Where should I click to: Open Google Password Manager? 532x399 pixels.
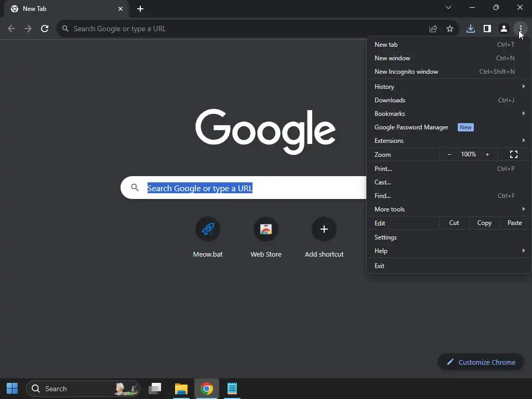(x=449, y=127)
